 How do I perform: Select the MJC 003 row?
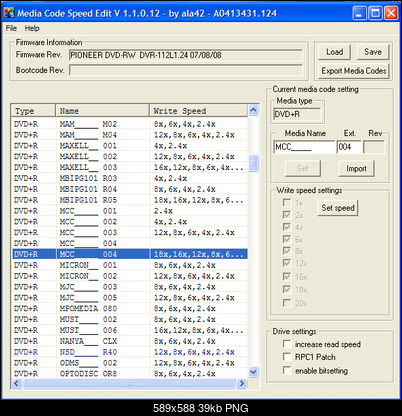point(130,287)
